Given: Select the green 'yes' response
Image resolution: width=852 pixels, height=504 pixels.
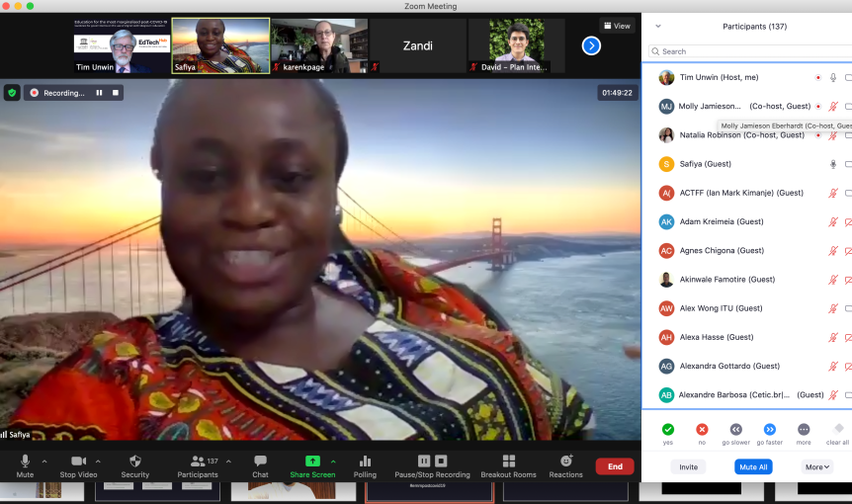Looking at the screenshot, I should point(668,430).
